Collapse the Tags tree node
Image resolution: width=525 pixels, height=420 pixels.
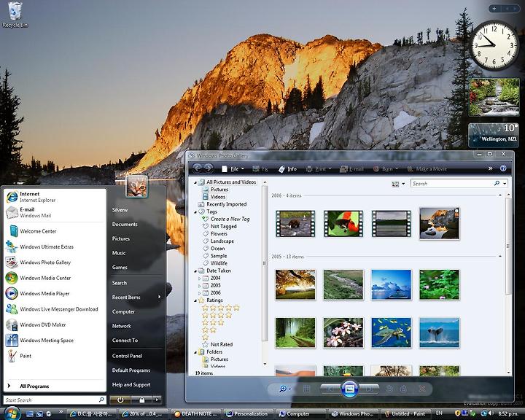[195, 211]
